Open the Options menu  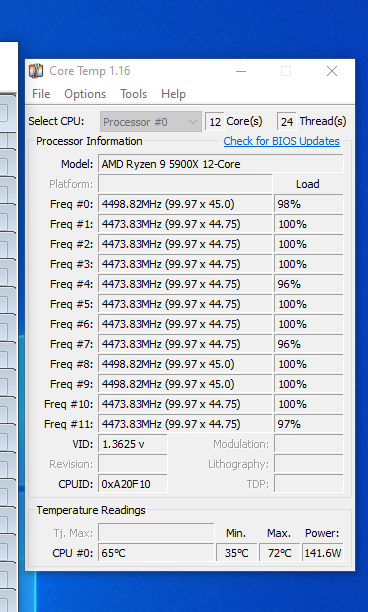tap(85, 94)
